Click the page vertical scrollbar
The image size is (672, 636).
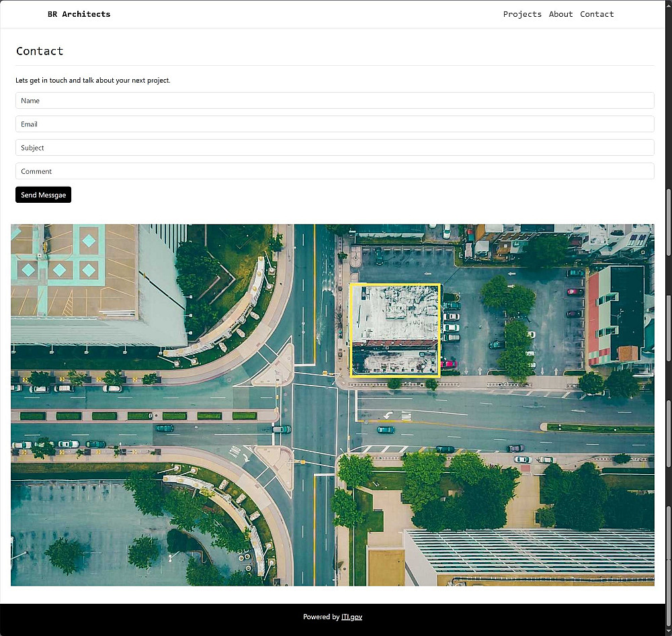click(668, 318)
